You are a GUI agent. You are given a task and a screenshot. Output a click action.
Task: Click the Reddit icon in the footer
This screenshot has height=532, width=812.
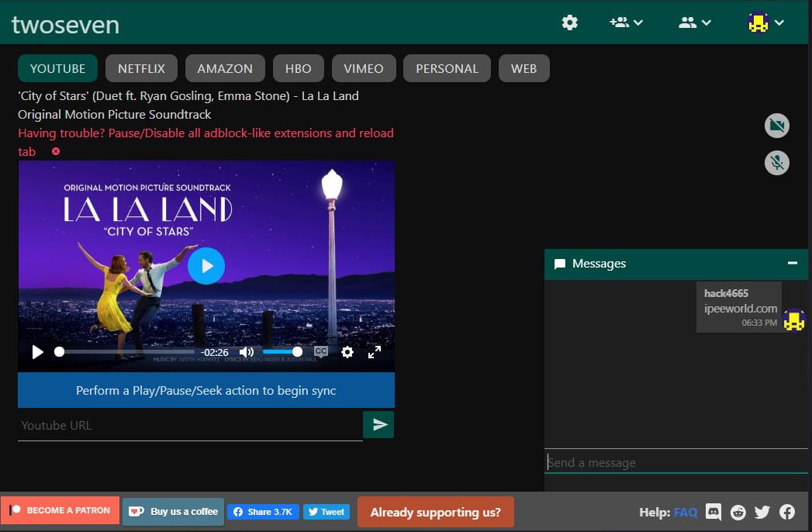point(738,512)
